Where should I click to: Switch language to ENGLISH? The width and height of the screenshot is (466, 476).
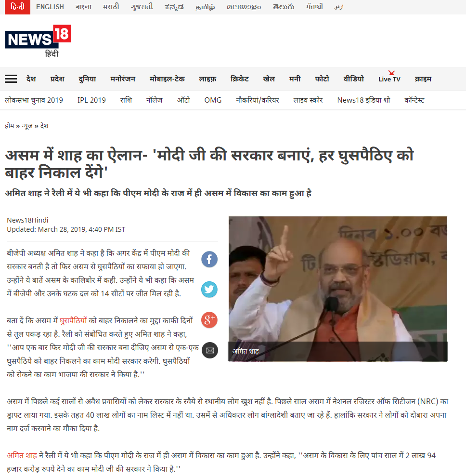50,7
